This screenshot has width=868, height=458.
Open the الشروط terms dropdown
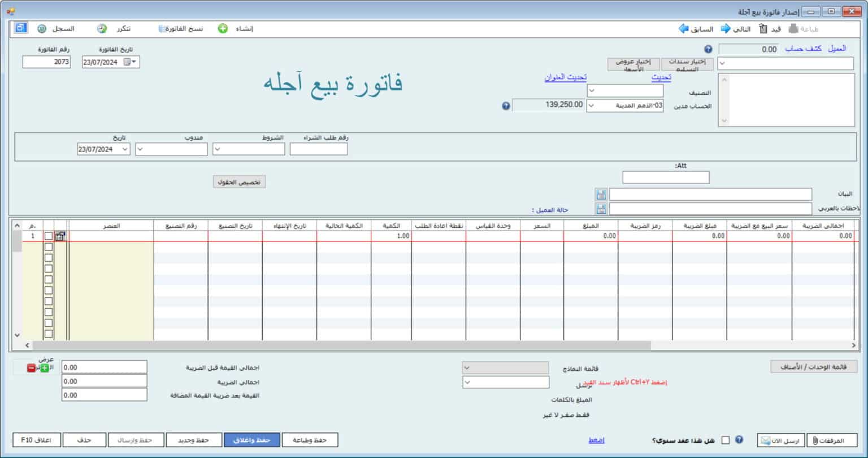tap(218, 149)
